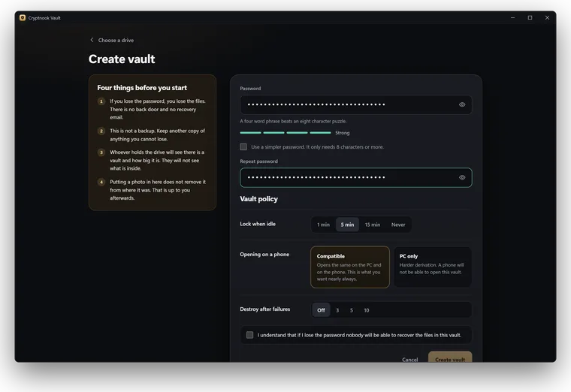
Task: Click the Four things before you start heading
Action: pyautogui.click(x=142, y=88)
